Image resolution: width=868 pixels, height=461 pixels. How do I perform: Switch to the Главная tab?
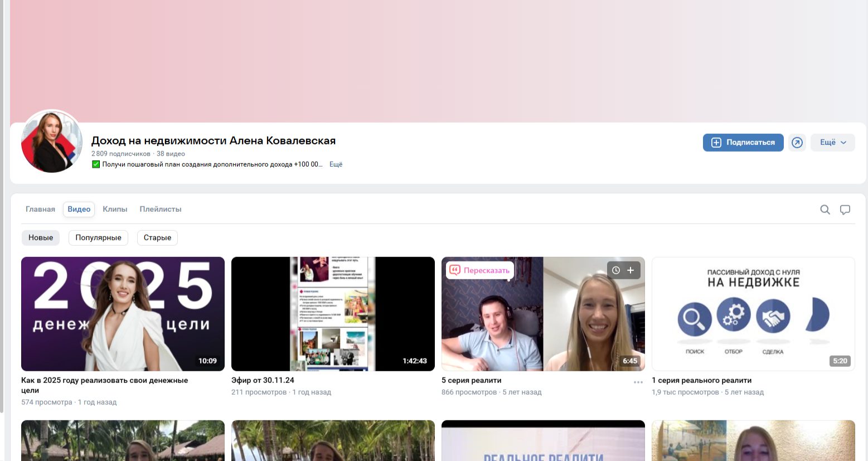[x=40, y=209]
